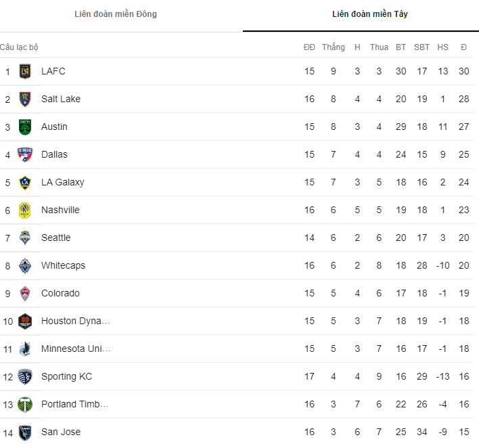Viewport: 479px width, 448px height.
Task: Click the Minnesota United logo
Action: [25, 349]
